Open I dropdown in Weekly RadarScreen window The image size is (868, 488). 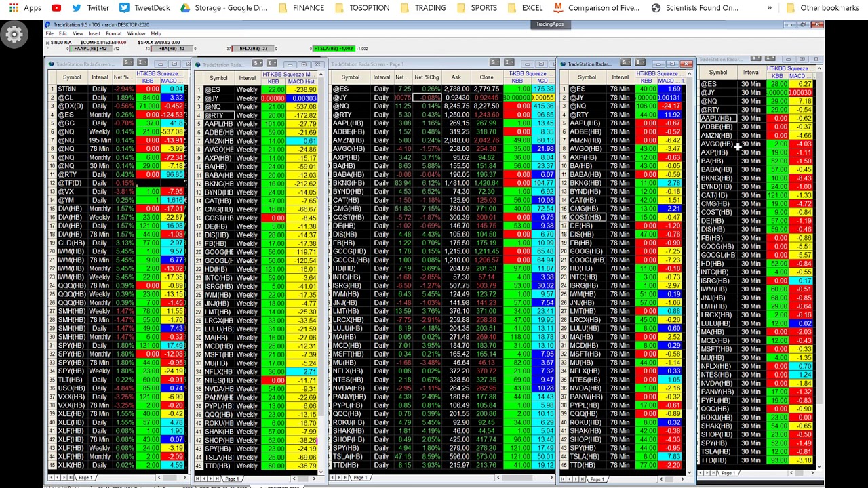click(x=271, y=64)
